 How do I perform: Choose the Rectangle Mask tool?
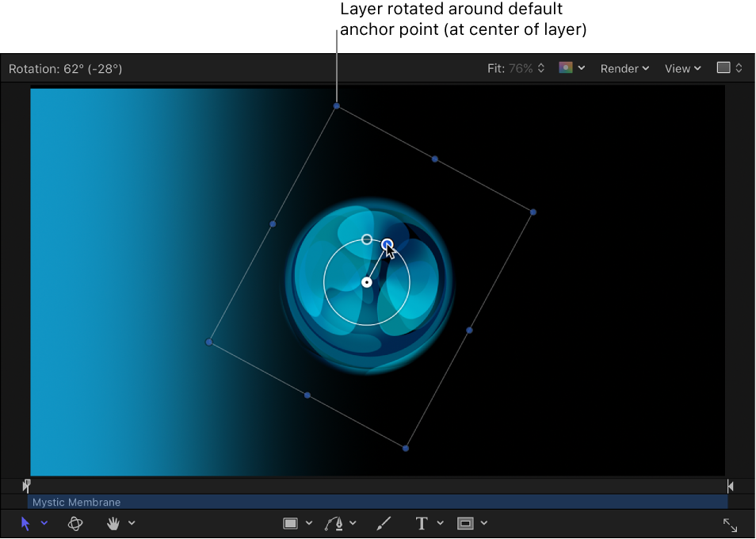467,523
